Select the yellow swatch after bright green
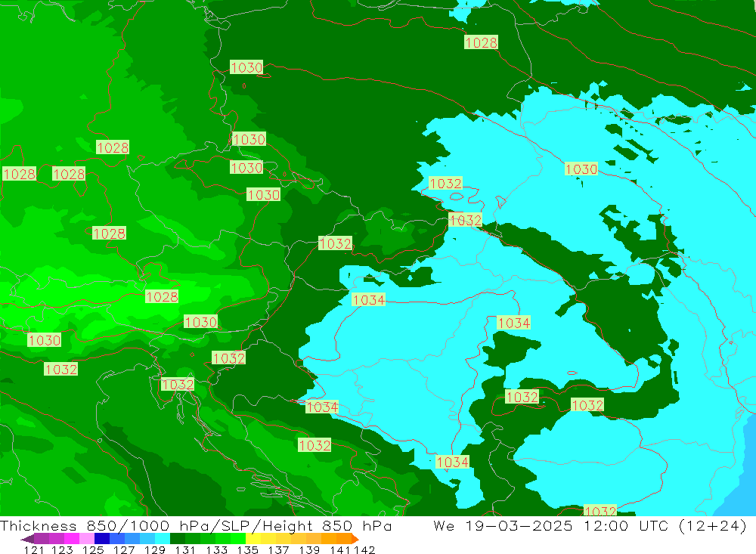Image resolution: width=756 pixels, height=554 pixels. pos(253,539)
